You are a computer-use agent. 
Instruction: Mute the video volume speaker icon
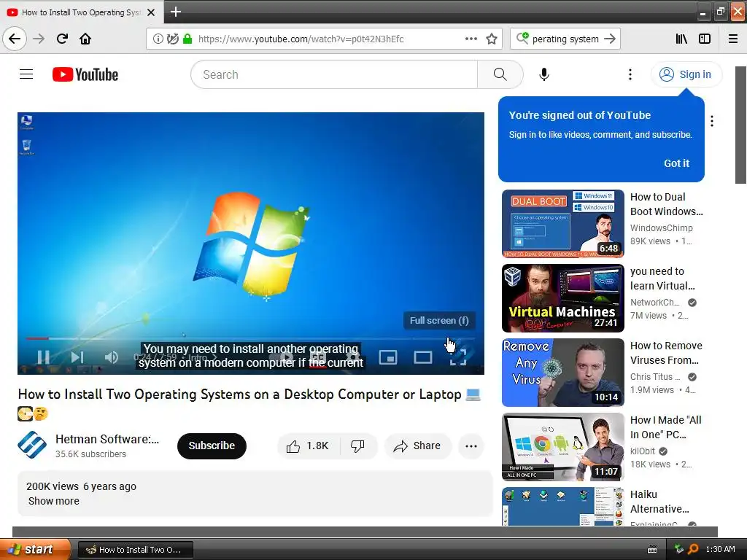[112, 357]
